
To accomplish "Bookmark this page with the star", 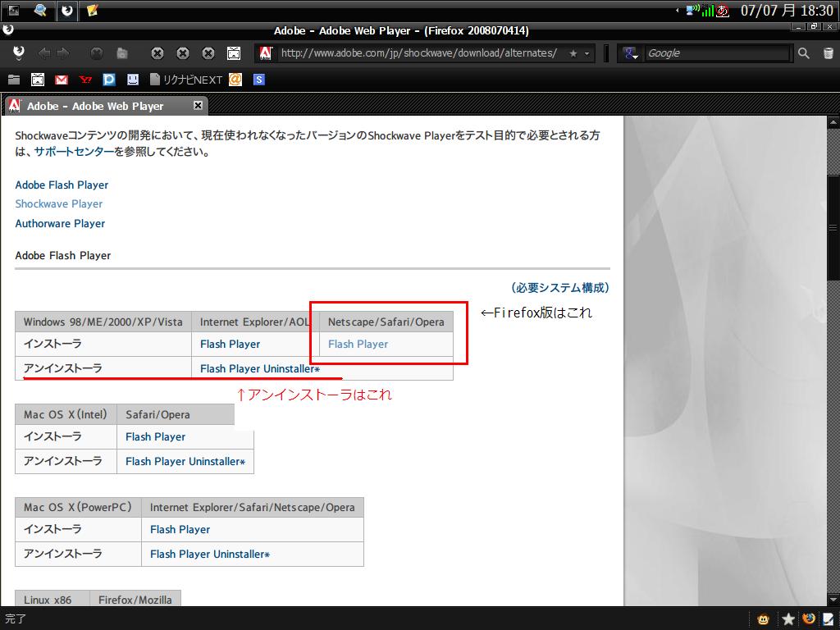I will [573, 53].
